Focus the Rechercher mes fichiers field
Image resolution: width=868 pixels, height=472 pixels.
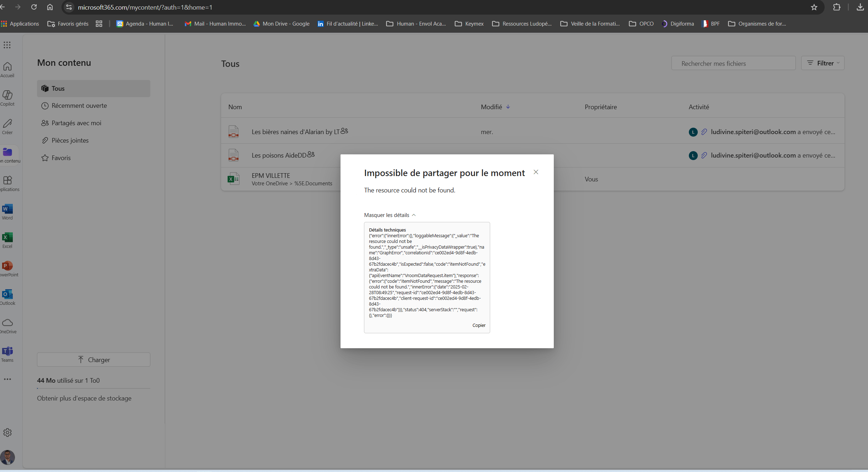point(733,63)
